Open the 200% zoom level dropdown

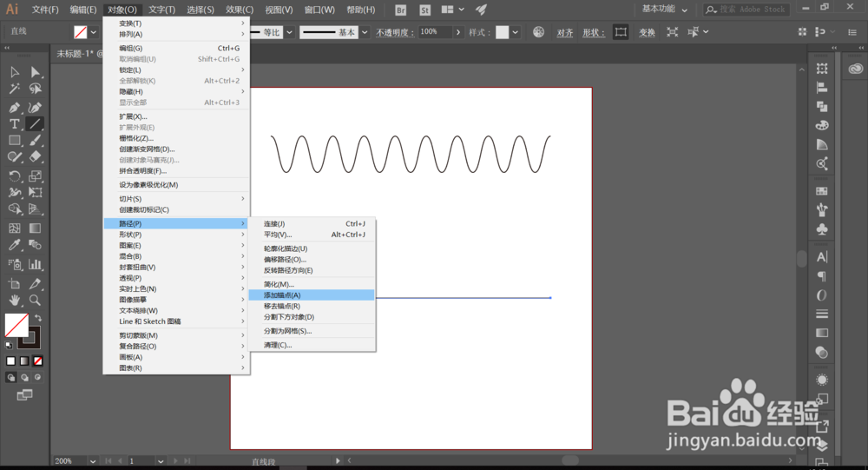click(x=93, y=461)
